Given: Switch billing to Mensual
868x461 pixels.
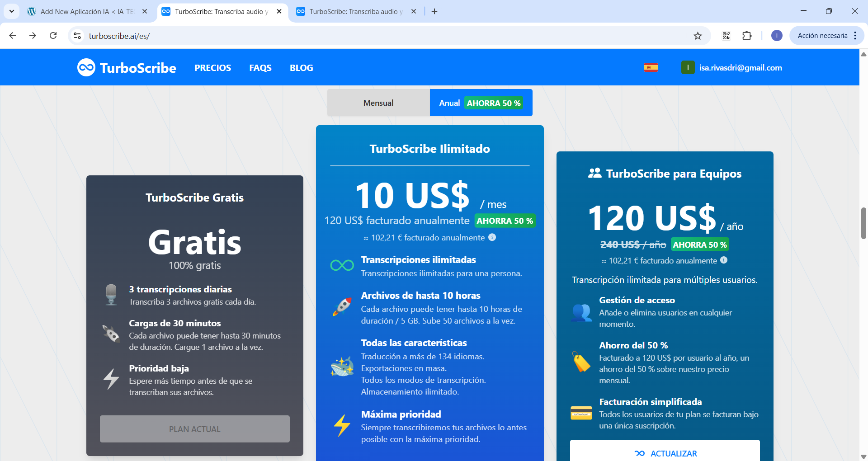Looking at the screenshot, I should [378, 103].
